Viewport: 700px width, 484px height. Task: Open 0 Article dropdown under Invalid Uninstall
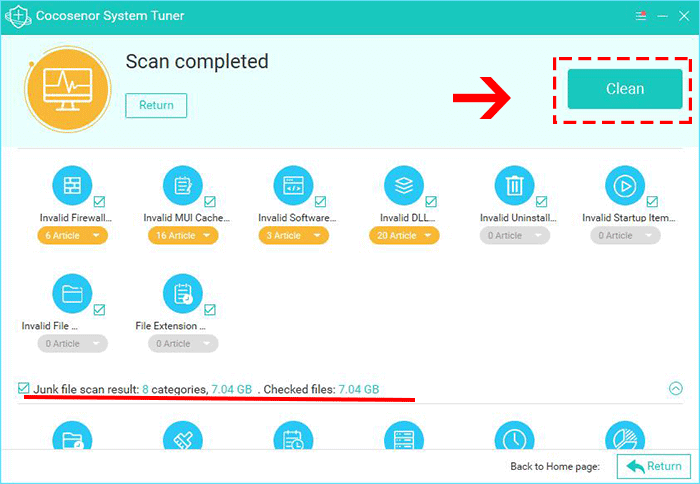[515, 235]
